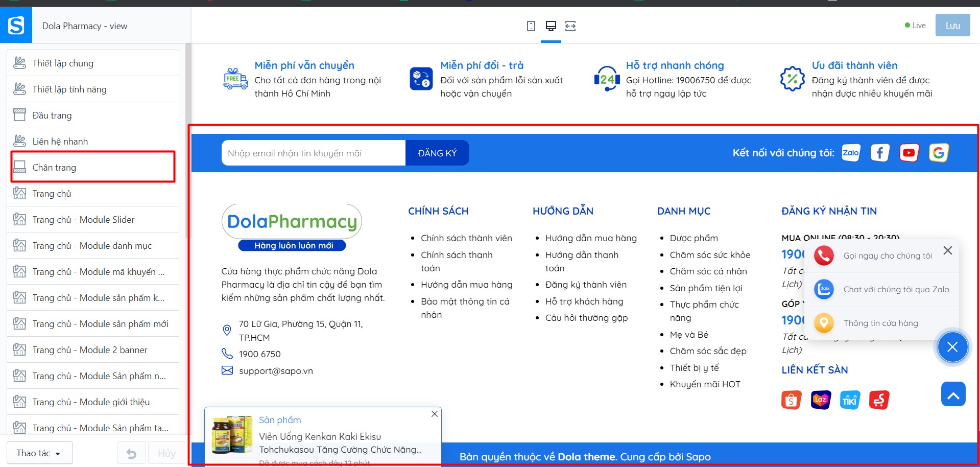Open Trang chủ - Module mã khuyến
Image resolution: width=980 pixels, height=467 pixels.
pos(93,272)
